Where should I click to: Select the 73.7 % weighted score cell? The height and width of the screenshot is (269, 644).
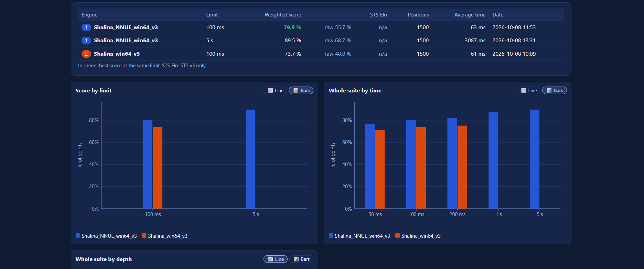pyautogui.click(x=293, y=54)
